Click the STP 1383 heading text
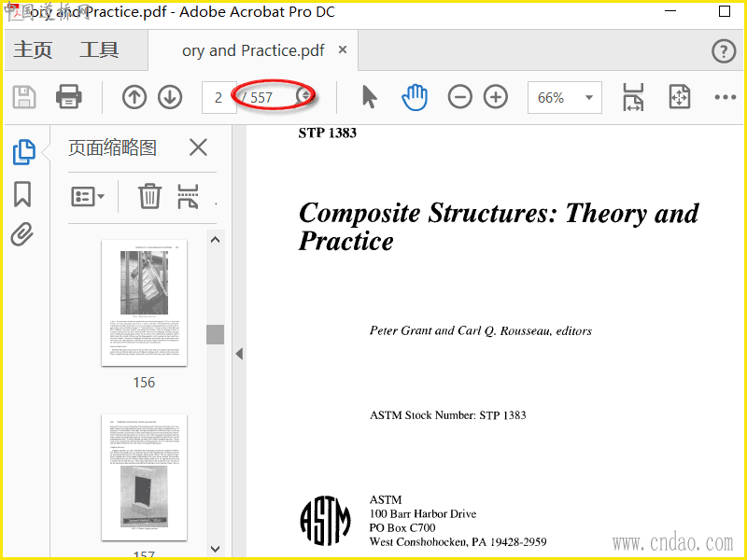Screen dimensions: 747x560 [x=328, y=133]
